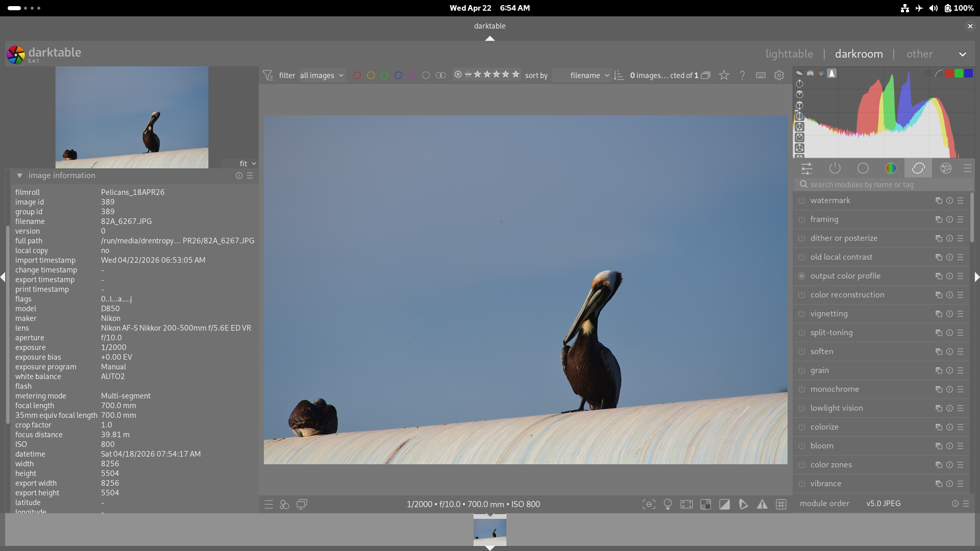Toggle raw overexposed indication checkerboard icon

[x=705, y=504]
